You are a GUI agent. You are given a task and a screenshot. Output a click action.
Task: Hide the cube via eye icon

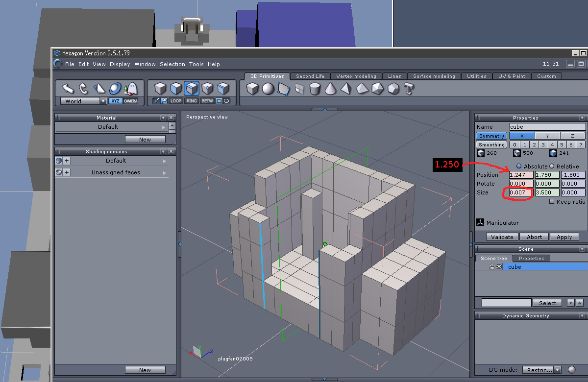(x=498, y=267)
